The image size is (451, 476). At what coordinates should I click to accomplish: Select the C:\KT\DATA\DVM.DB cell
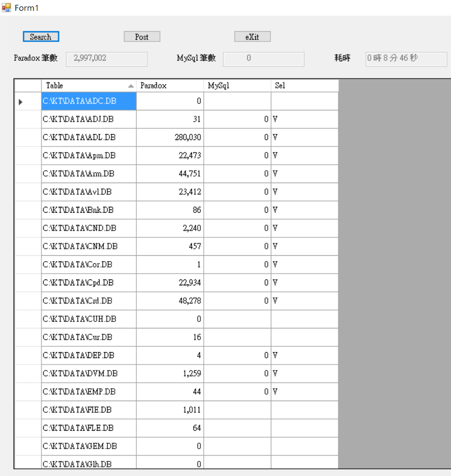pos(89,374)
